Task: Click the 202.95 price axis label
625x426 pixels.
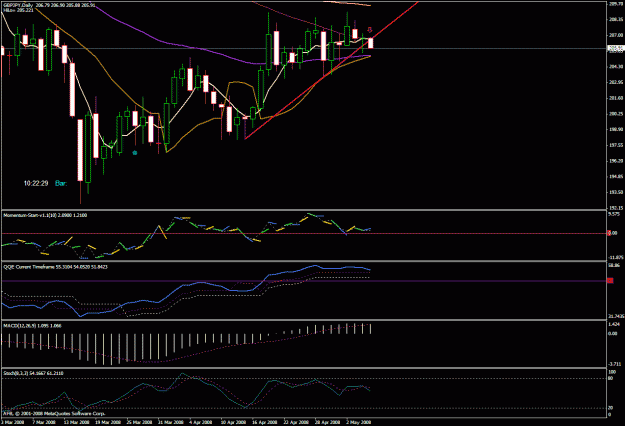Action: [616, 82]
